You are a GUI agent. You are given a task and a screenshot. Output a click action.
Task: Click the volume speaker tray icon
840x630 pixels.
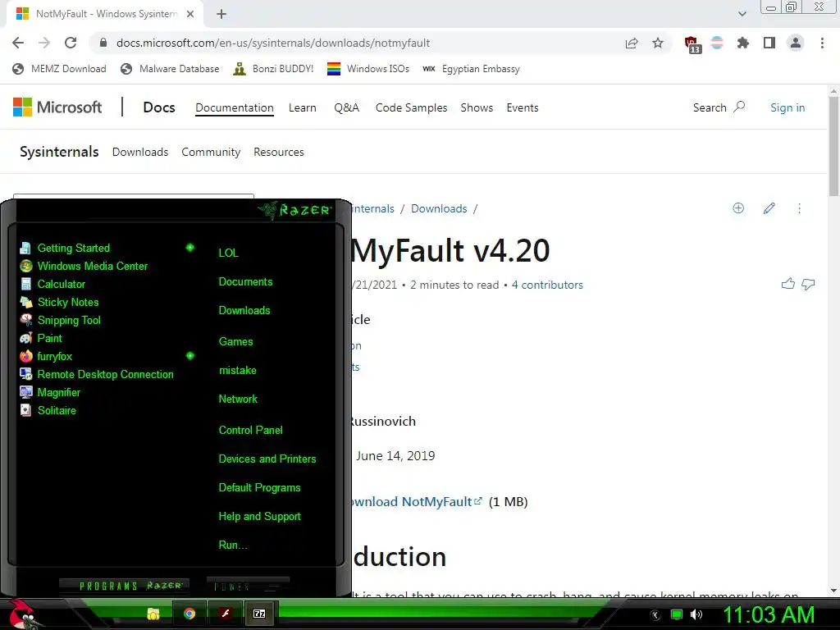696,614
